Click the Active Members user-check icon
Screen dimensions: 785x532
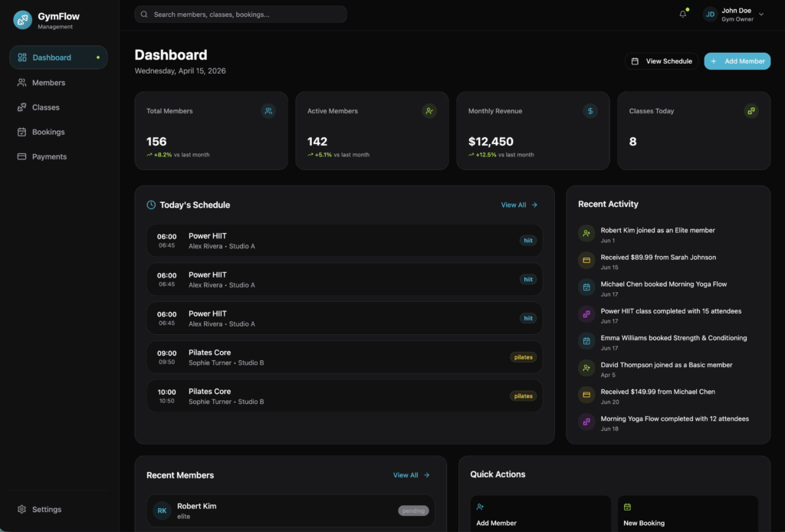click(x=429, y=111)
